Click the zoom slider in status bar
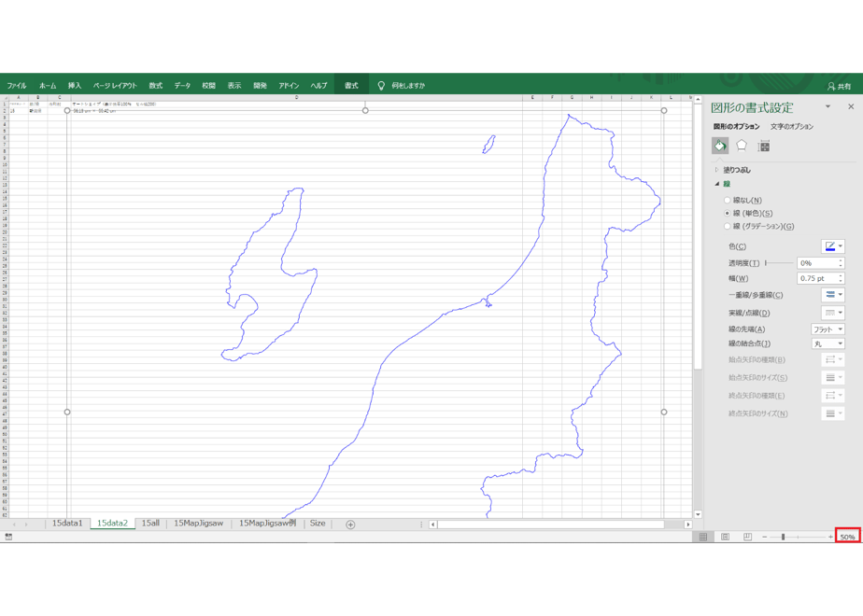 (x=798, y=537)
